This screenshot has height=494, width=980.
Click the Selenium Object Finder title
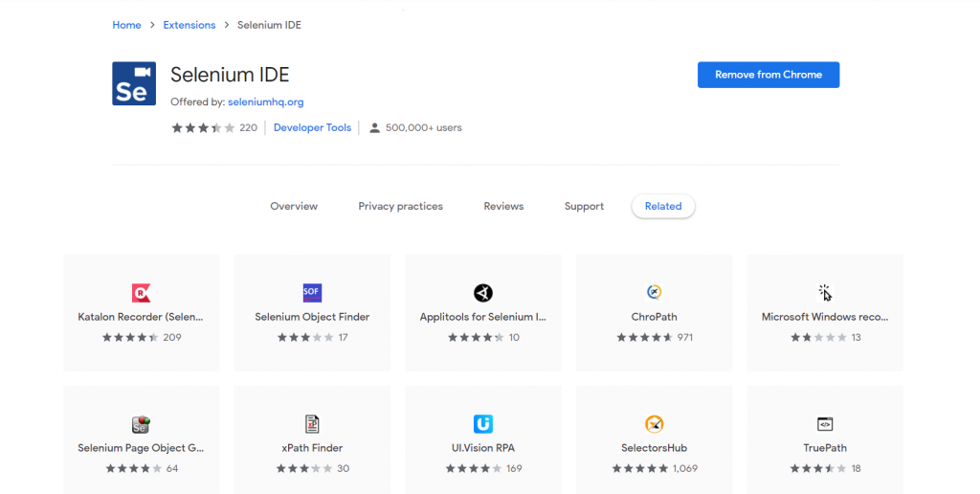(x=312, y=317)
